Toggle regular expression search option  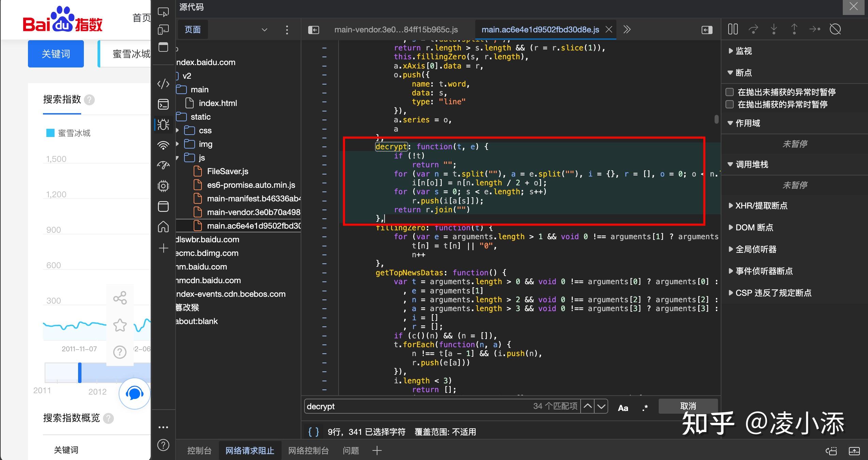[645, 408]
